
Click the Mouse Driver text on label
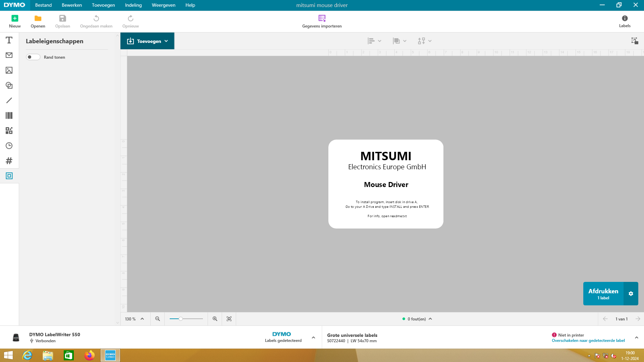(x=386, y=185)
